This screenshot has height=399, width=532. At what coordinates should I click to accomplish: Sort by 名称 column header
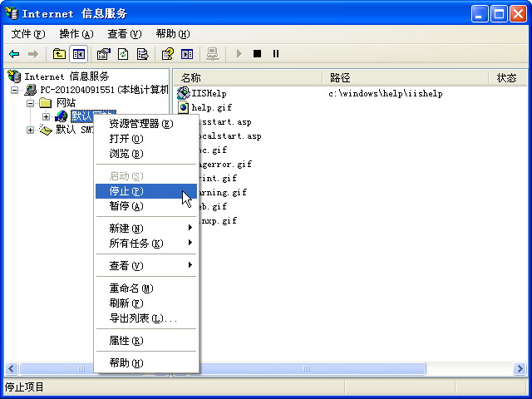(248, 77)
